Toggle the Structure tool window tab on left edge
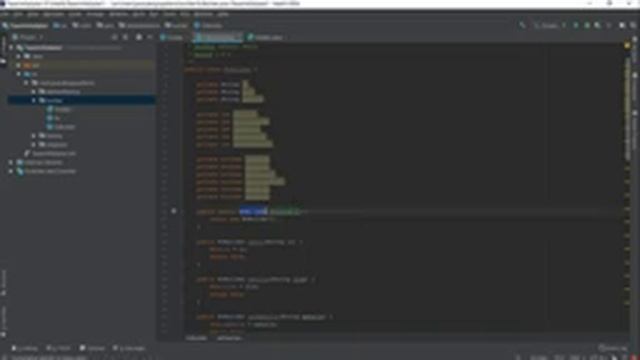Image resolution: width=640 pixels, height=360 pixels. click(3, 283)
